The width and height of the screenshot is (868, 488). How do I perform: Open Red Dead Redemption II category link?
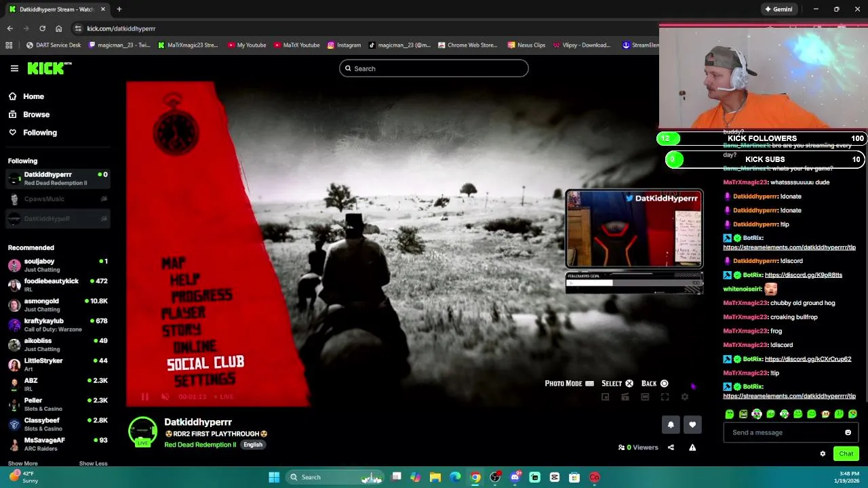(x=200, y=445)
